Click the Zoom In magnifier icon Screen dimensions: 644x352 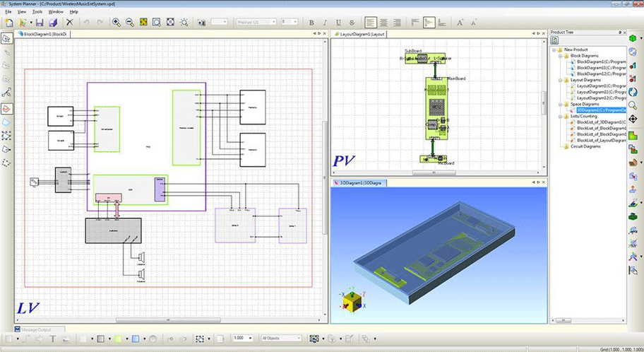coord(117,23)
